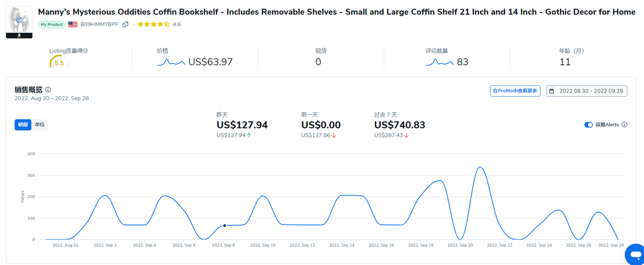Select the 销量 chart tab
Image resolution: width=644 pixels, height=265 pixels.
tap(23, 125)
